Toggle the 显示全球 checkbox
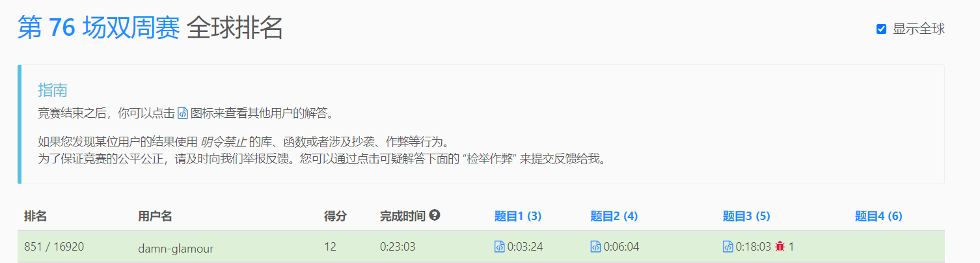This screenshot has width=980, height=263. click(x=882, y=29)
